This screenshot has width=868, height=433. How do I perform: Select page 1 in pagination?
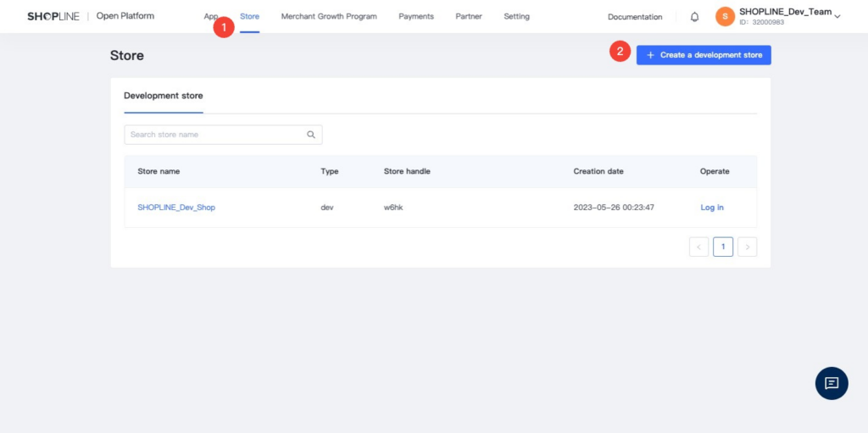point(723,247)
